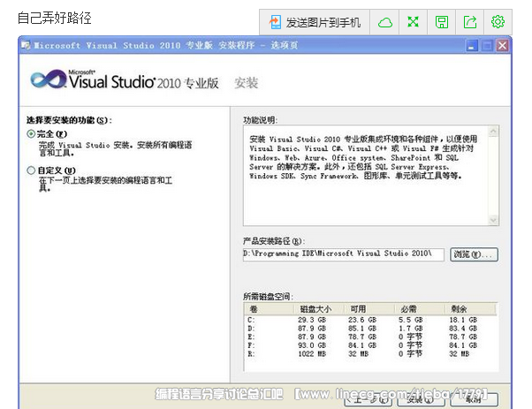Image resolution: width=532 pixels, height=409 pixels.
Task: Click the 上一步 previous step button
Action: tap(368, 400)
